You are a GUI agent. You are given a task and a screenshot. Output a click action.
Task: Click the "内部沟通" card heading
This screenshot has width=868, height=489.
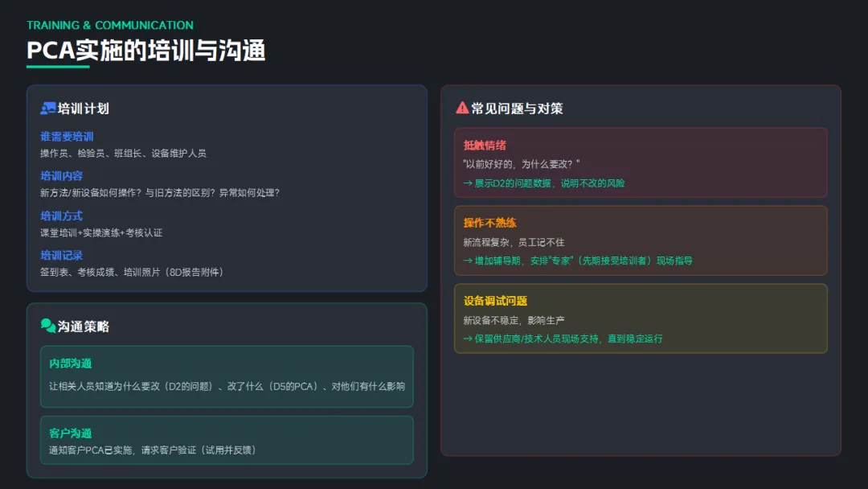71,364
